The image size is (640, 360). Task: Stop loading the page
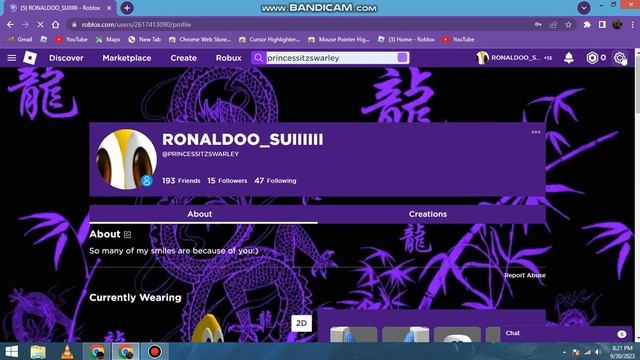[x=40, y=24]
